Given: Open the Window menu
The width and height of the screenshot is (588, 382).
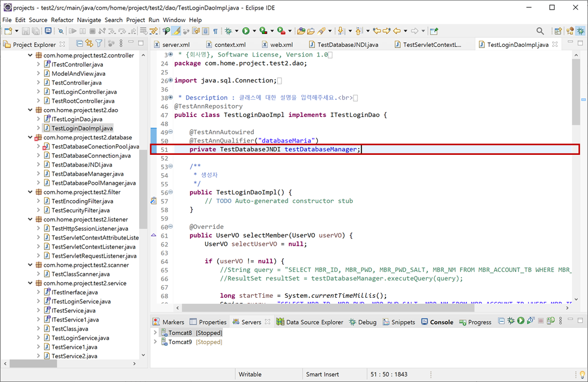Looking at the screenshot, I should (x=174, y=20).
